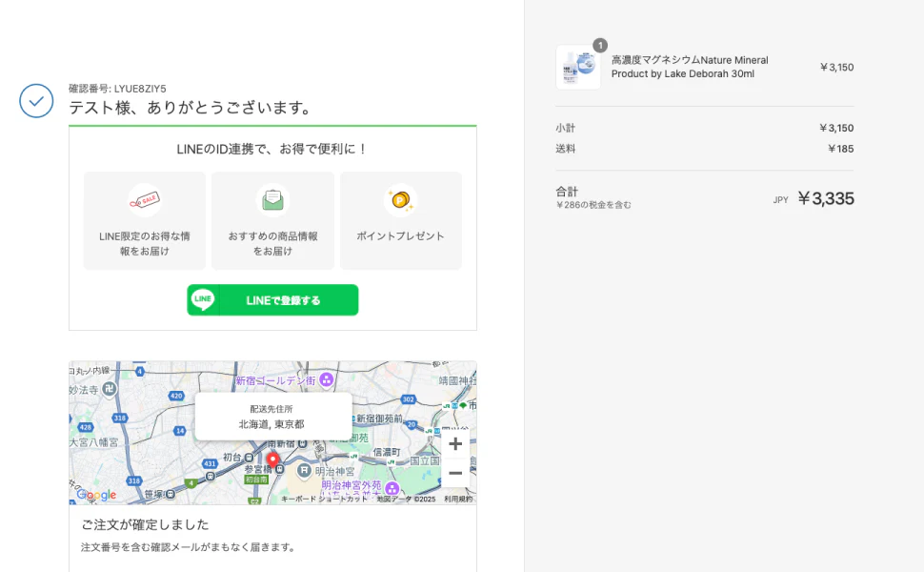Select the ポイントプレゼント card
This screenshot has width=924, height=572.
[x=400, y=221]
